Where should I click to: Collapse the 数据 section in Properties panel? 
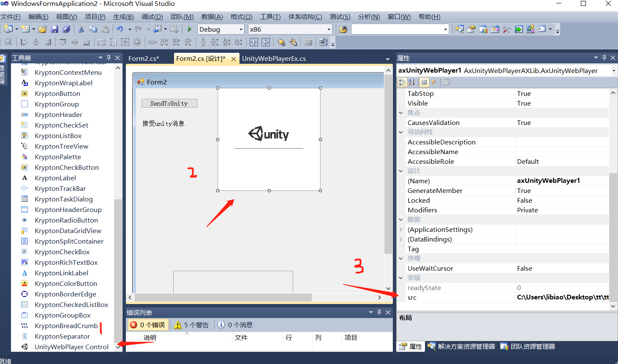click(400, 219)
